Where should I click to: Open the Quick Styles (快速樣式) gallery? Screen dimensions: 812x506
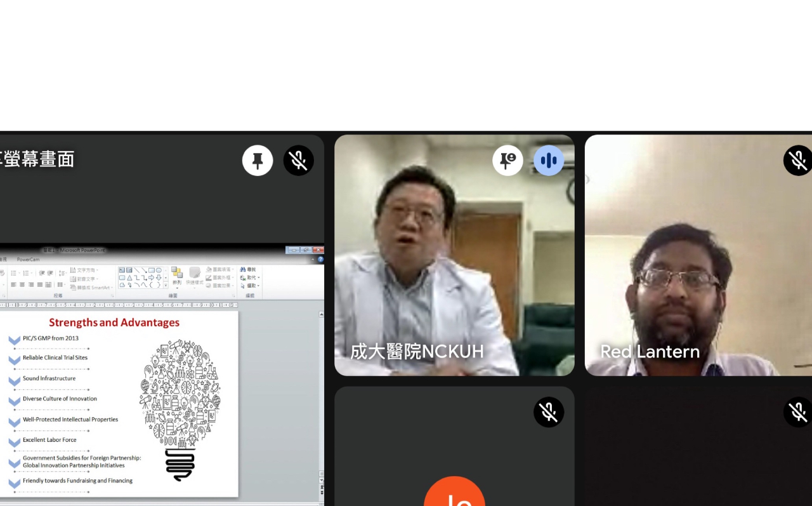[x=195, y=277]
